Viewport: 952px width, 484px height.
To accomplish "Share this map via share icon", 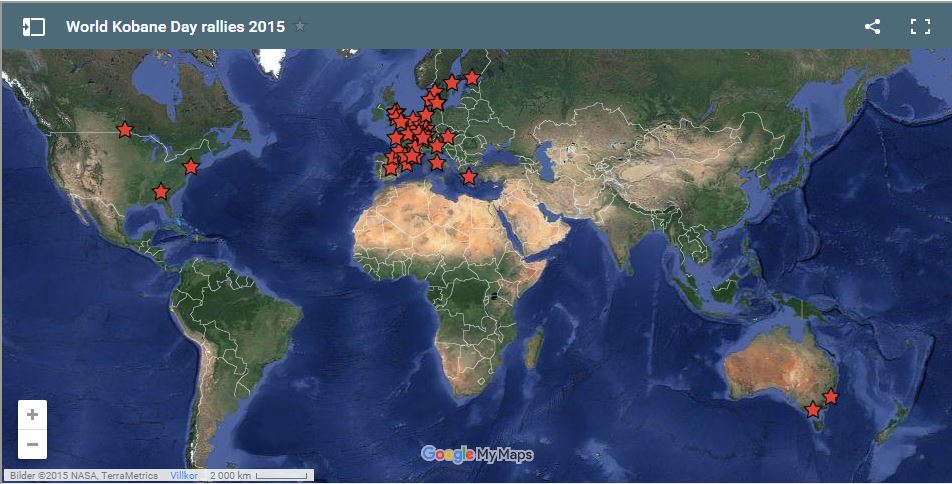I will pyautogui.click(x=872, y=26).
